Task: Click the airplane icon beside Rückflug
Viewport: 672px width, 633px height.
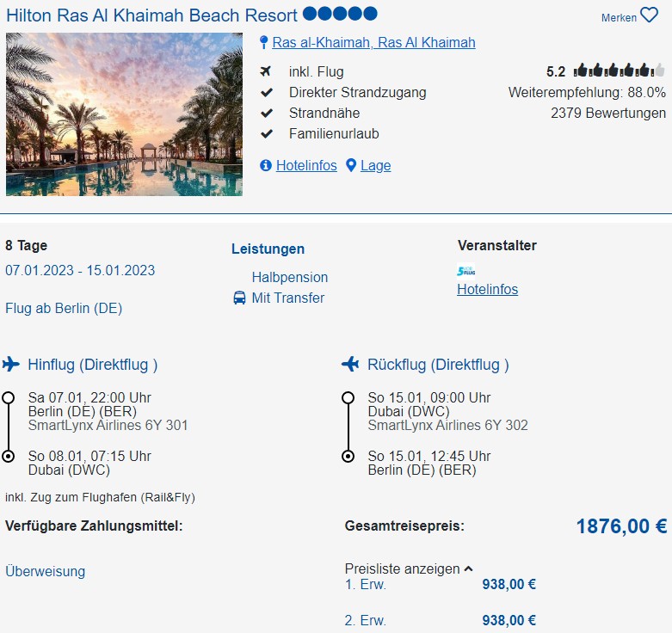Action: [350, 365]
